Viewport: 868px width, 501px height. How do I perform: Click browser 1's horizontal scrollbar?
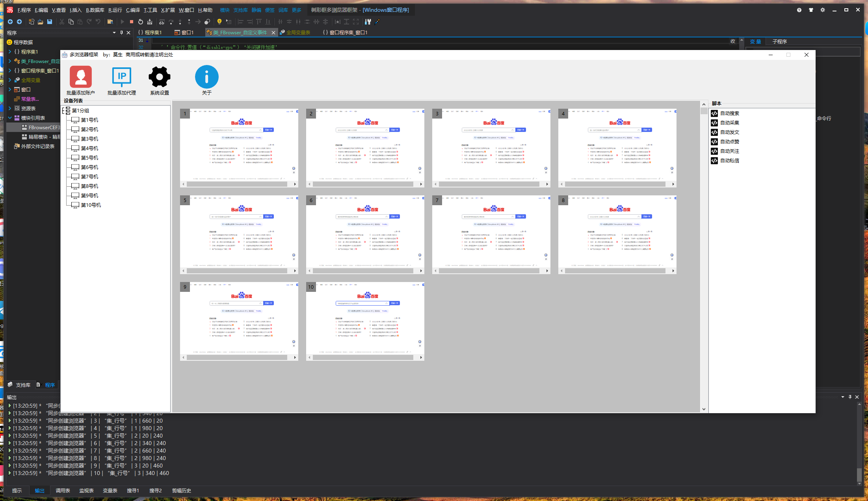point(236,184)
